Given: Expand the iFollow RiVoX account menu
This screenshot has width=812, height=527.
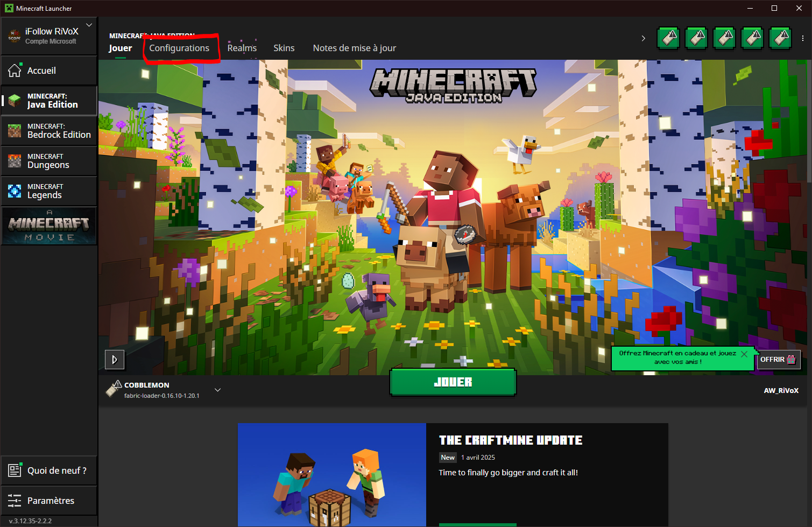Looking at the screenshot, I should pyautogui.click(x=89, y=25).
